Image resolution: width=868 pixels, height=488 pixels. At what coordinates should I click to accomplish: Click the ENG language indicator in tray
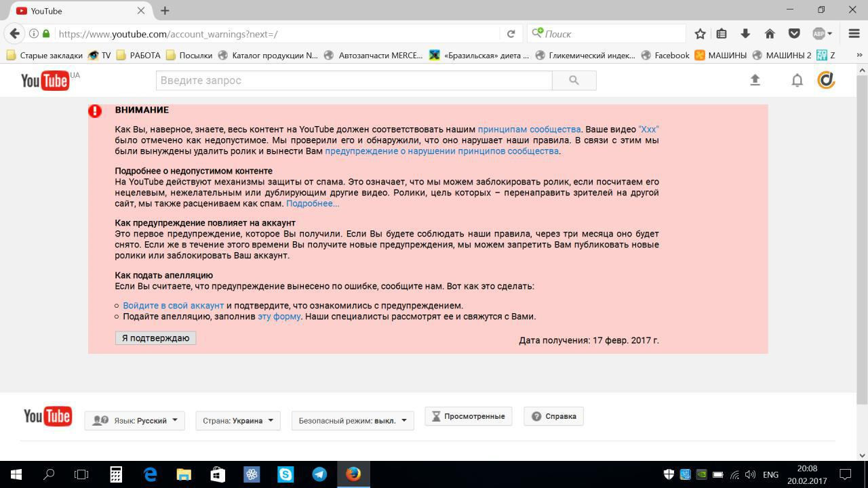770,474
